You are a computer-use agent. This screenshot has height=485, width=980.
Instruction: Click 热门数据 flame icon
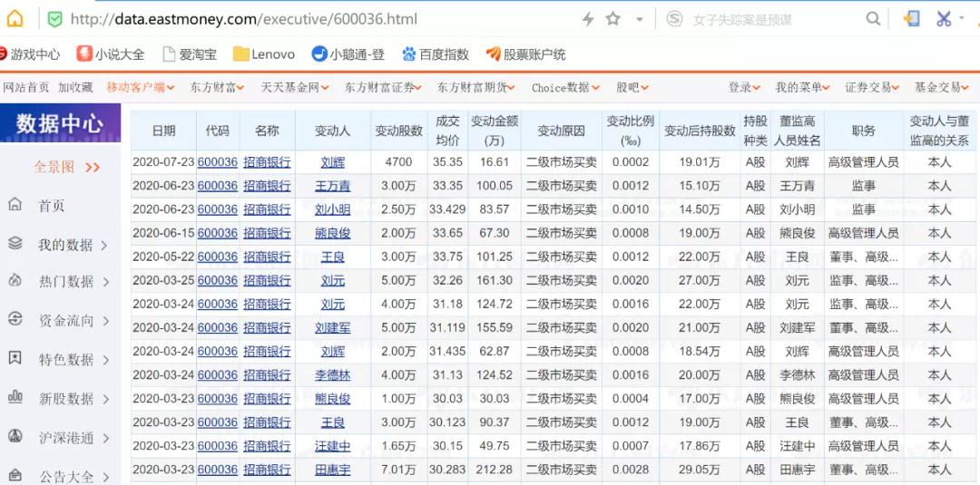(15, 281)
